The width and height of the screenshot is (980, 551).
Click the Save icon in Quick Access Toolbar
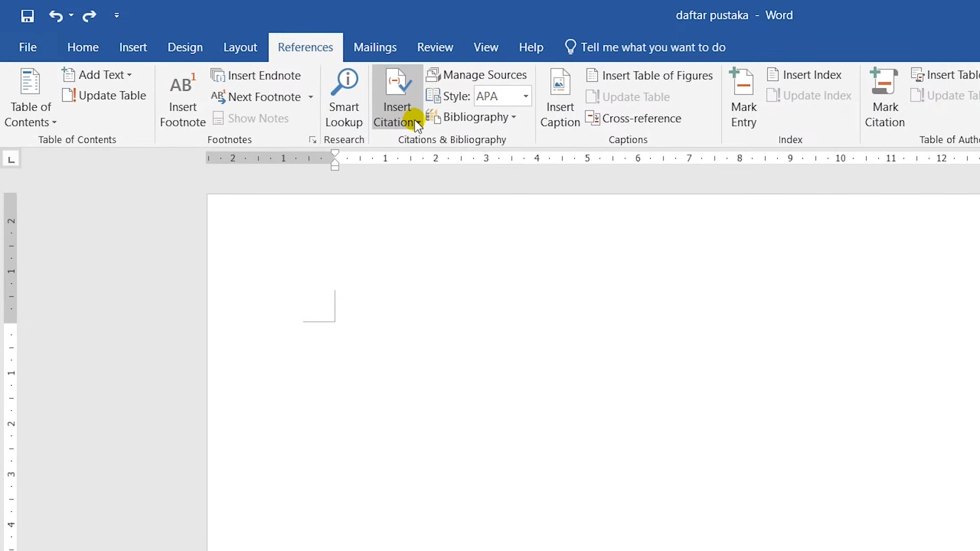coord(27,15)
